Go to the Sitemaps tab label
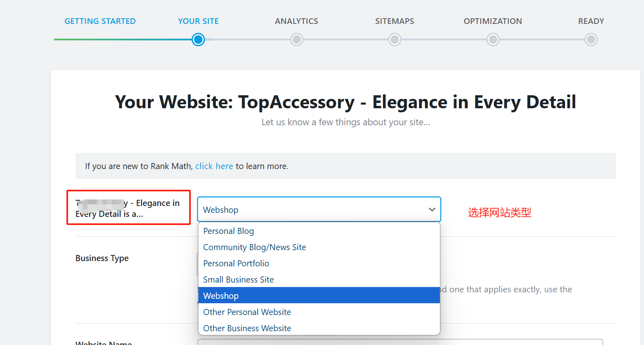The height and width of the screenshot is (345, 644). [395, 21]
